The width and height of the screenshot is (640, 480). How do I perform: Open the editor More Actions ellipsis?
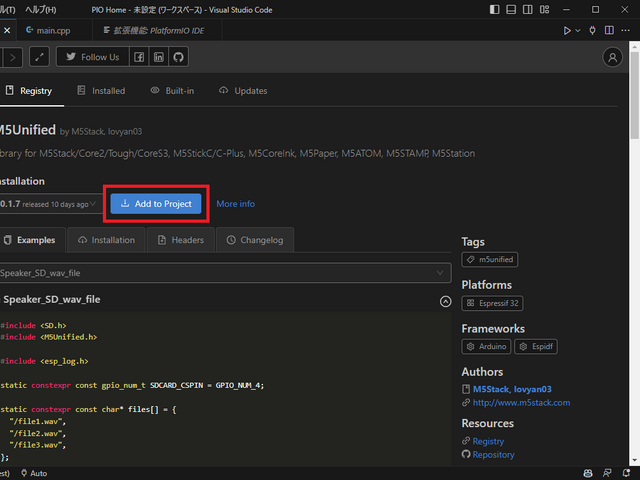pos(625,31)
